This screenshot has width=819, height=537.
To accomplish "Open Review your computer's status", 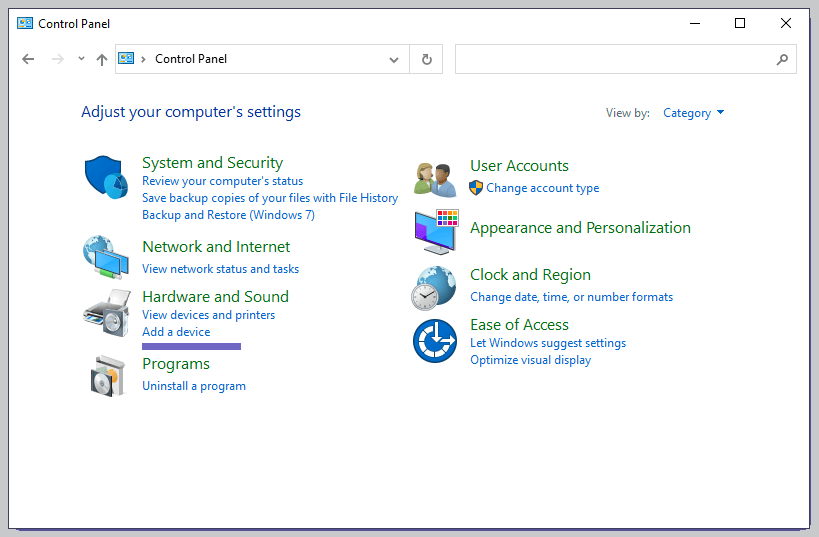I will (223, 181).
